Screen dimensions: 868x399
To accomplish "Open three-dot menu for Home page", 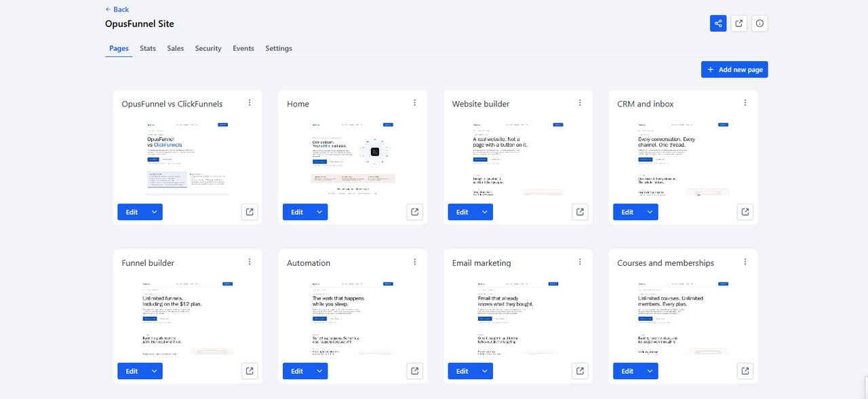I will [x=415, y=103].
